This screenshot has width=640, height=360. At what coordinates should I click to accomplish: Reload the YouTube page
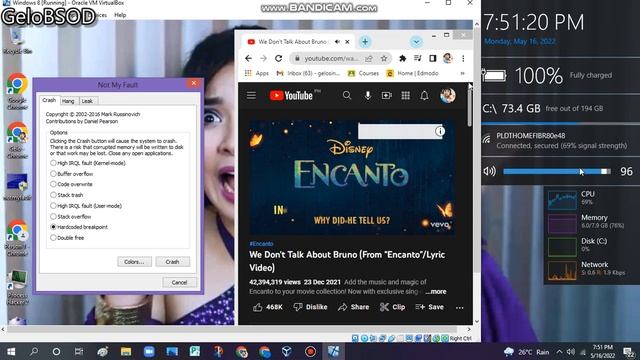pyautogui.click(x=278, y=58)
